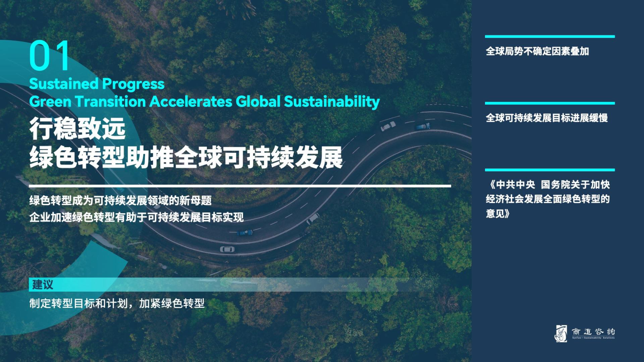Select the recommendation text "制定转型目标和计划，加紧绿色转型"
Viewport: 644px width, 362px height.
(117, 303)
